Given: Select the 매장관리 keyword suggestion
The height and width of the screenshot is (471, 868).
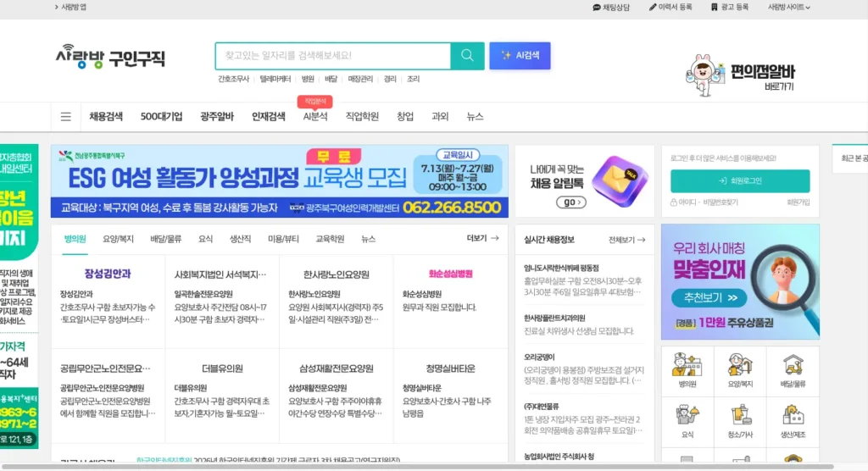Looking at the screenshot, I should click(x=360, y=79).
